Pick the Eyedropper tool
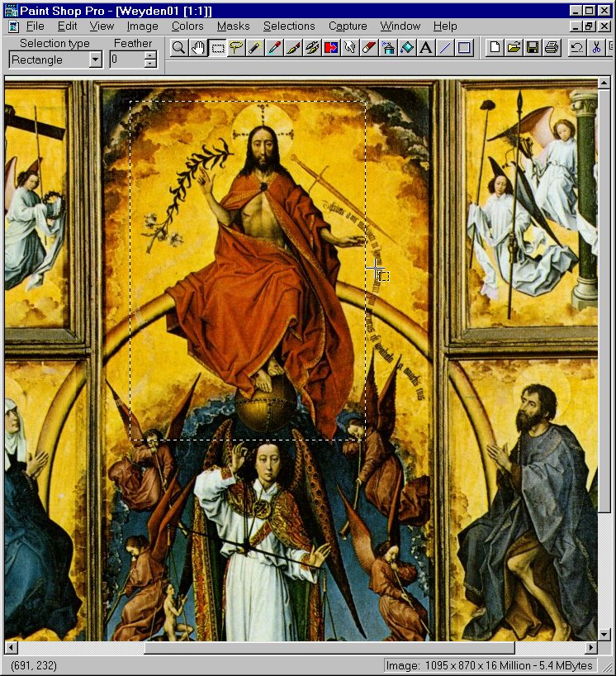This screenshot has height=676, width=616. pos(274,48)
